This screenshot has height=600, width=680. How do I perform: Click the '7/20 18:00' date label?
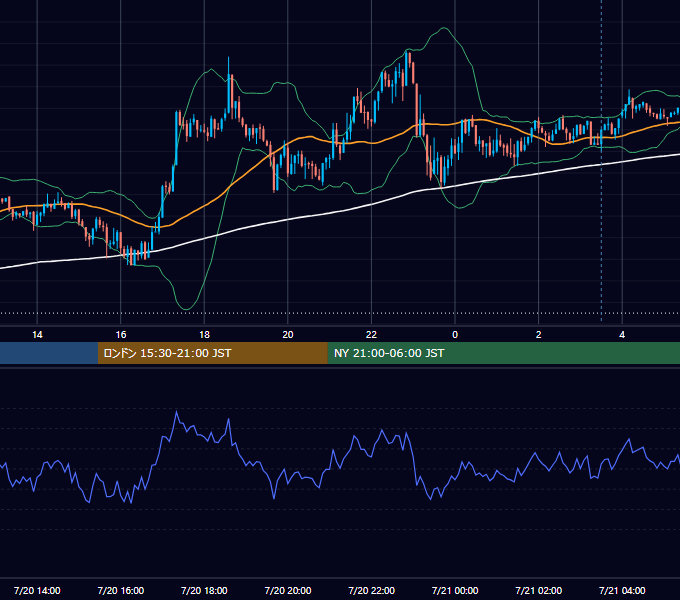coord(204,590)
